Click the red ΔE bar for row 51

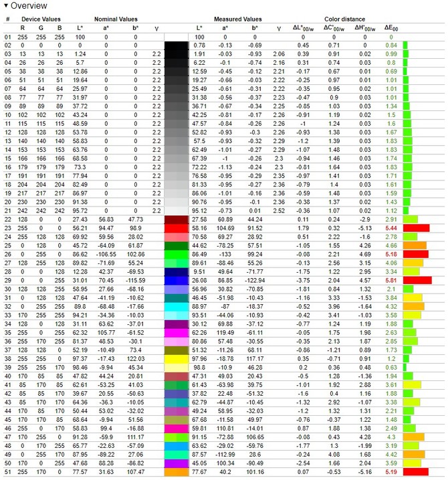coord(416,472)
